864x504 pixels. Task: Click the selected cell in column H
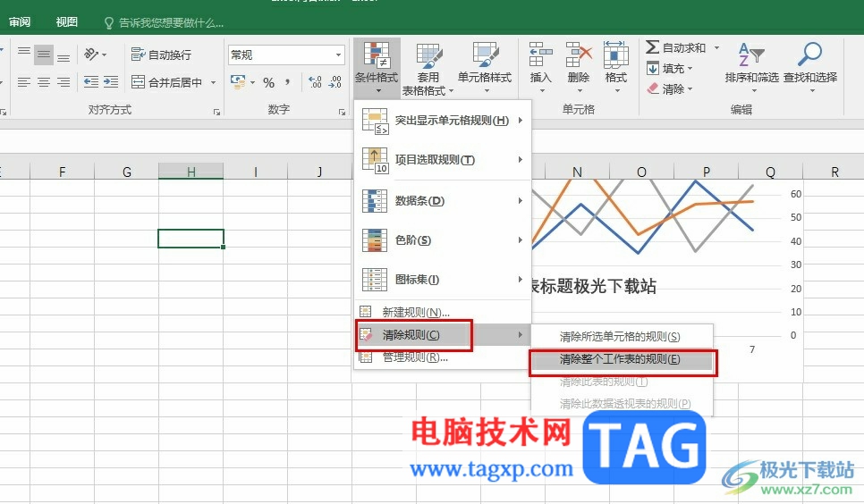click(x=191, y=239)
